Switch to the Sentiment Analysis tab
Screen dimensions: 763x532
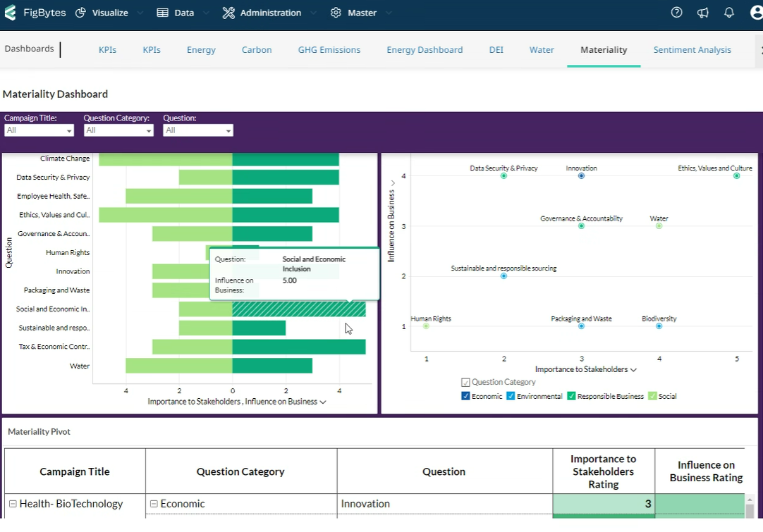tap(692, 50)
